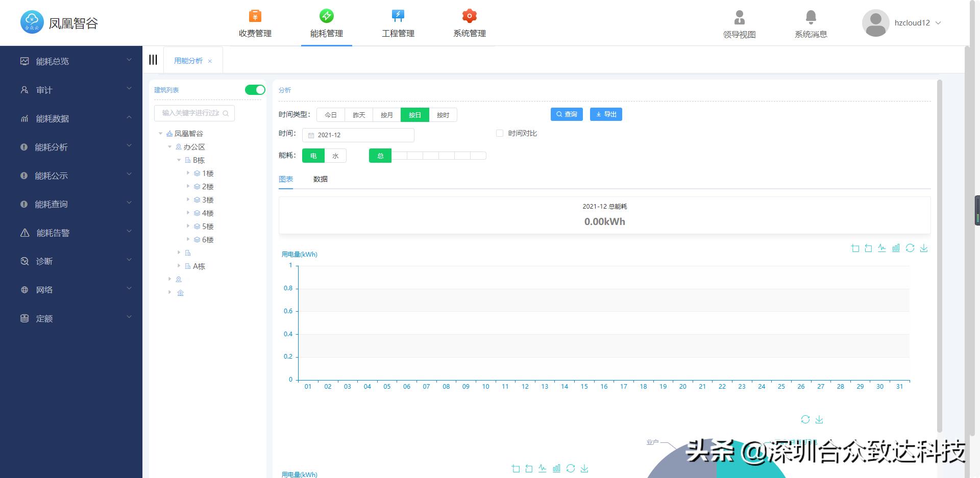Click the 导出 export button
The width and height of the screenshot is (980, 478).
606,114
